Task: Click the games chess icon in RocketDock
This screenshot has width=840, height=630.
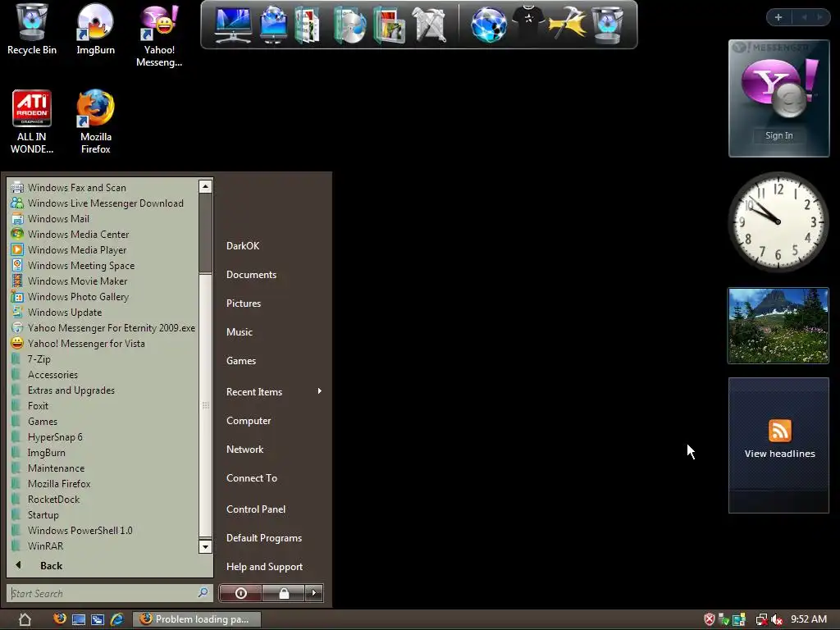Action: click(x=430, y=25)
